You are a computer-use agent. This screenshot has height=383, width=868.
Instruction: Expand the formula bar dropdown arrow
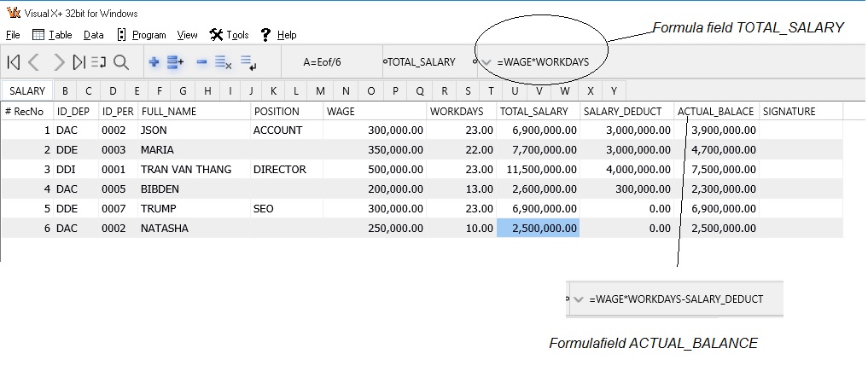tap(486, 62)
